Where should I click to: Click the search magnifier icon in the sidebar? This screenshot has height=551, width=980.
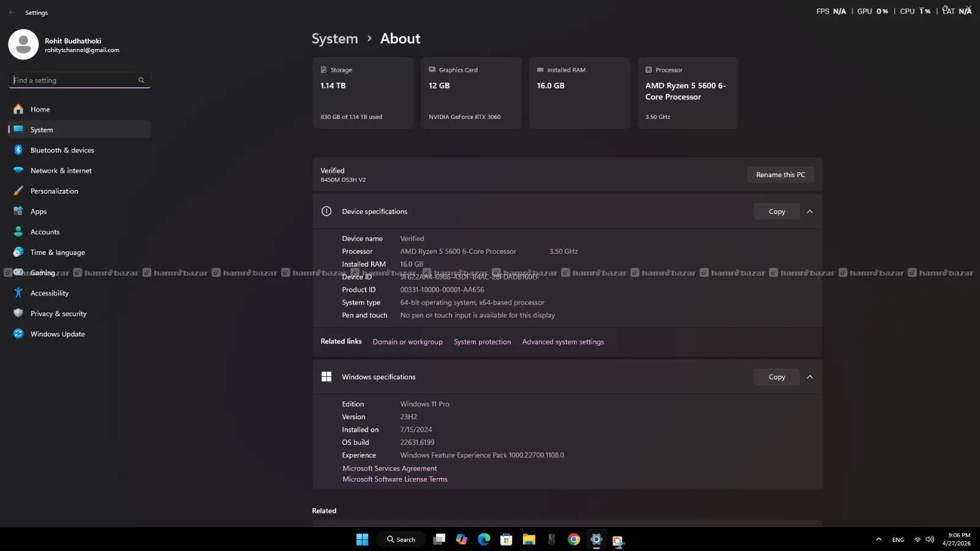pyautogui.click(x=141, y=80)
